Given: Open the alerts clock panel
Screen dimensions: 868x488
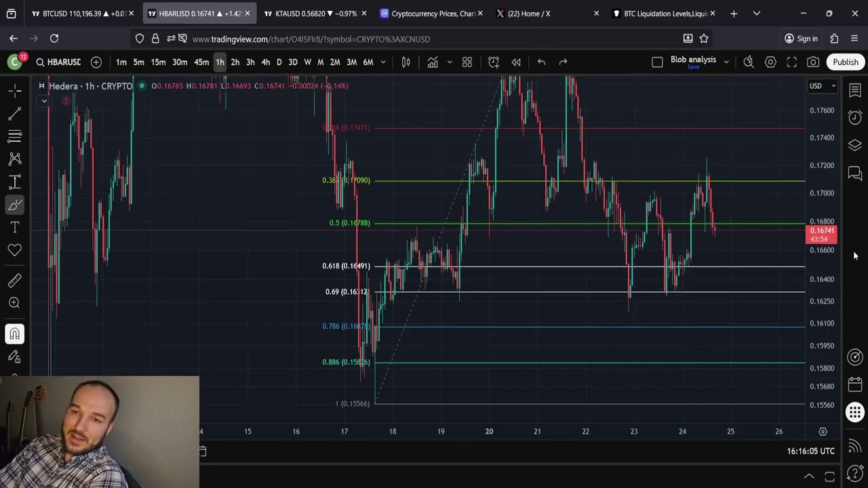Looking at the screenshot, I should click(855, 118).
